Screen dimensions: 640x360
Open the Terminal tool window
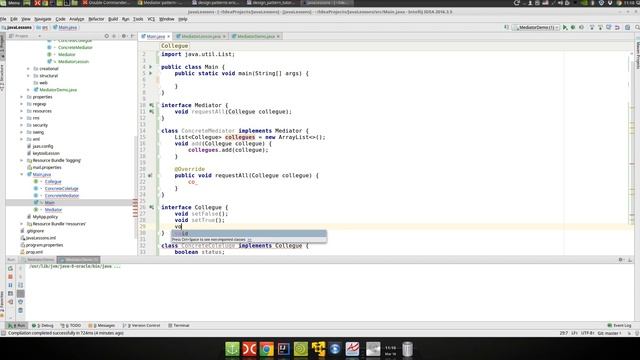click(x=179, y=325)
